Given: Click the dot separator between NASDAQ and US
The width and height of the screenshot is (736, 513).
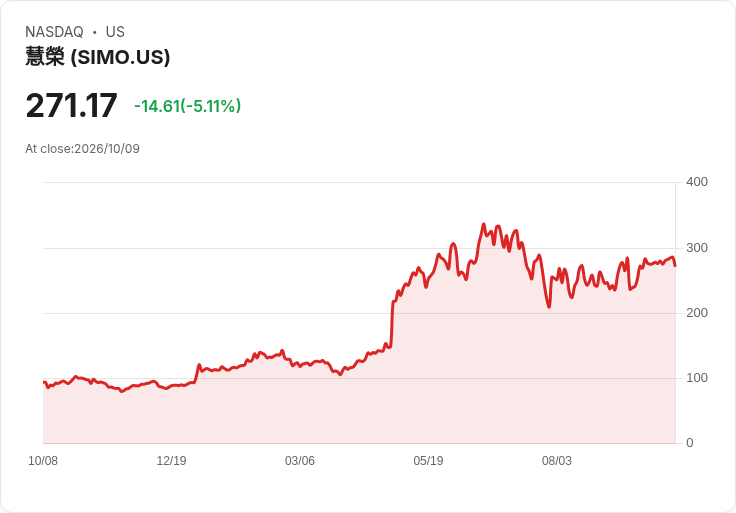Looking at the screenshot, I should tap(95, 32).
